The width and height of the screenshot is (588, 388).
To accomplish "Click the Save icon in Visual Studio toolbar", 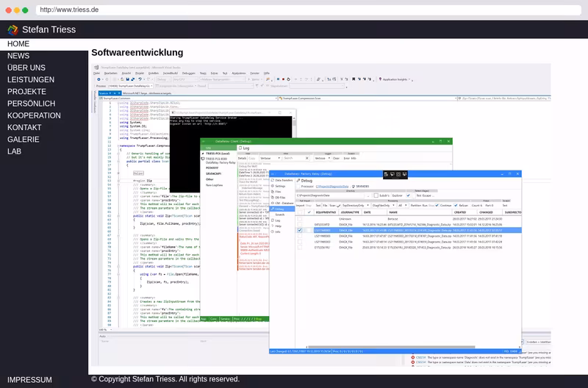I will tap(127, 79).
